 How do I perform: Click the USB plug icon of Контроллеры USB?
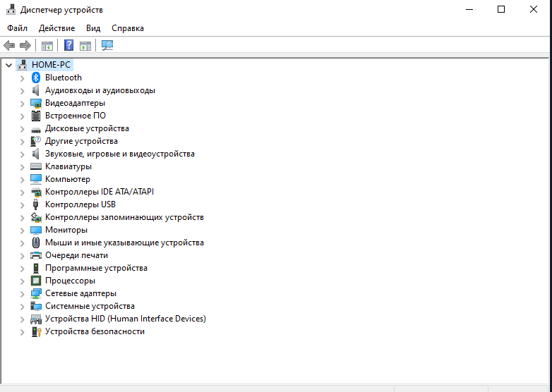pos(35,204)
